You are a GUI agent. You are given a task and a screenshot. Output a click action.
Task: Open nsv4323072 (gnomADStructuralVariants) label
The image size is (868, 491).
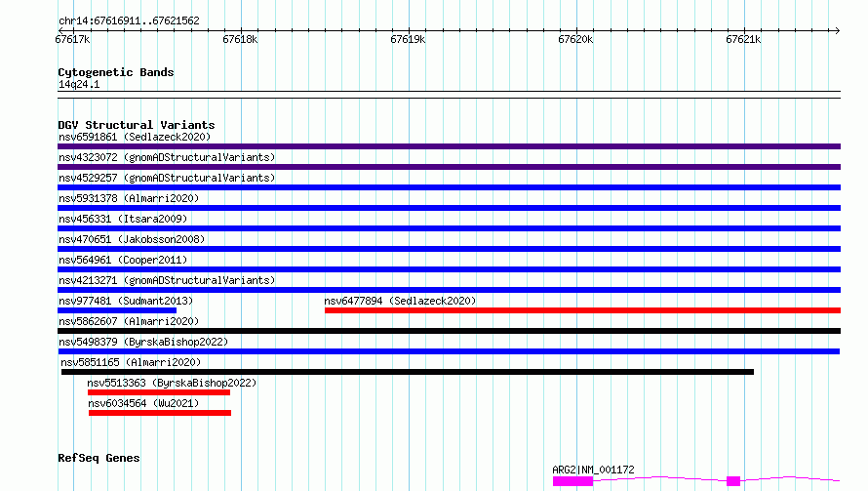167,157
